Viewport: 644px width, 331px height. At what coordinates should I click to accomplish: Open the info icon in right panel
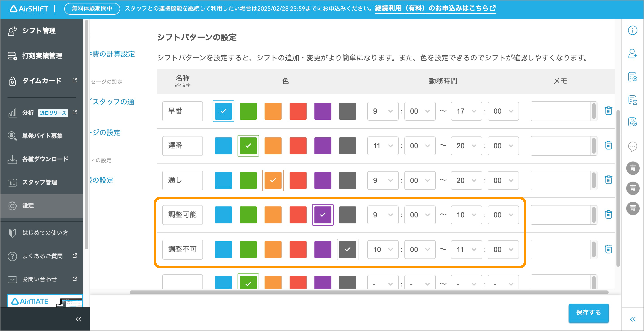[633, 30]
